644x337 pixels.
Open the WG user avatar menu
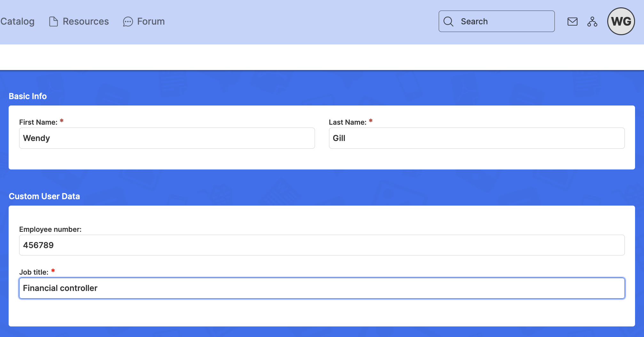pyautogui.click(x=621, y=21)
